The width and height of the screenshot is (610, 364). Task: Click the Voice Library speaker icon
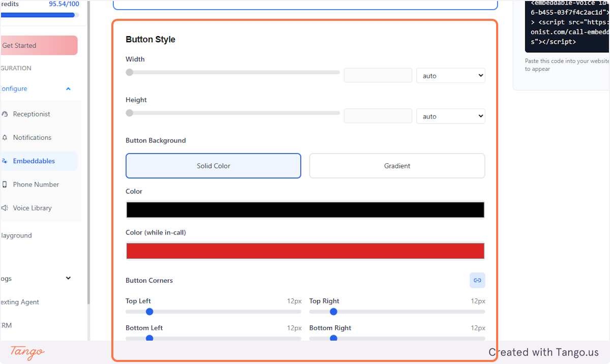coord(5,208)
